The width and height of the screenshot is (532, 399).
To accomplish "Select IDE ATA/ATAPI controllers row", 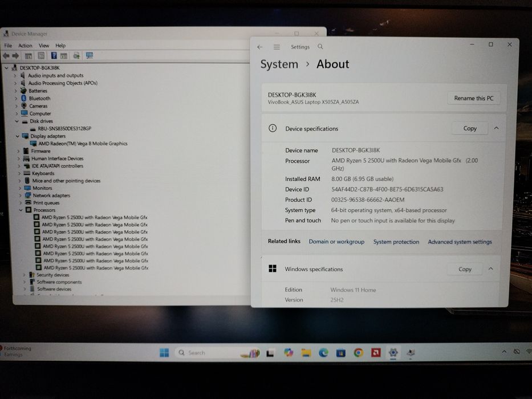I will (58, 166).
